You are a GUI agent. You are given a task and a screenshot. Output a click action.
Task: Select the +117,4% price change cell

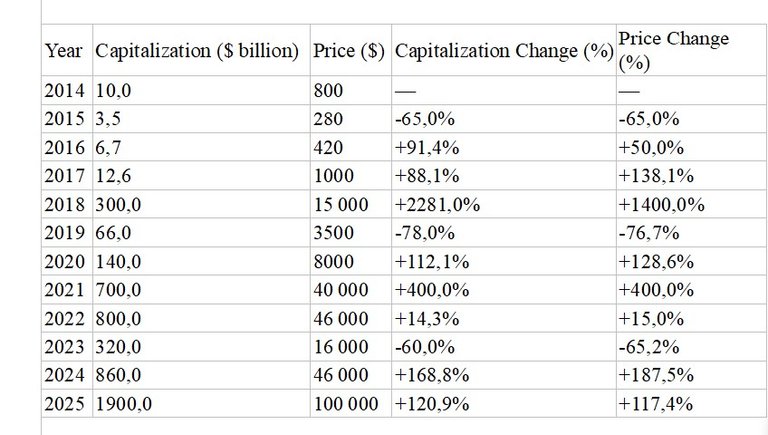[x=692, y=404]
